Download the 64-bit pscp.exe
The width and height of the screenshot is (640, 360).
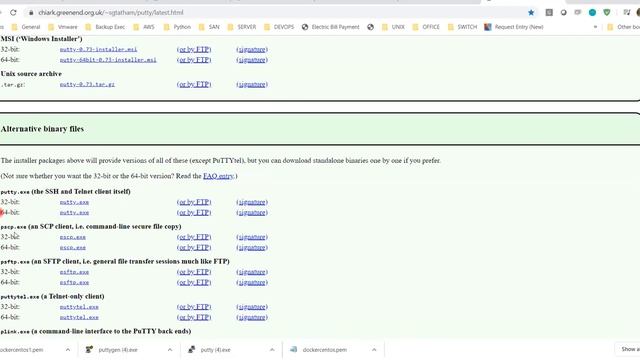tap(73, 248)
